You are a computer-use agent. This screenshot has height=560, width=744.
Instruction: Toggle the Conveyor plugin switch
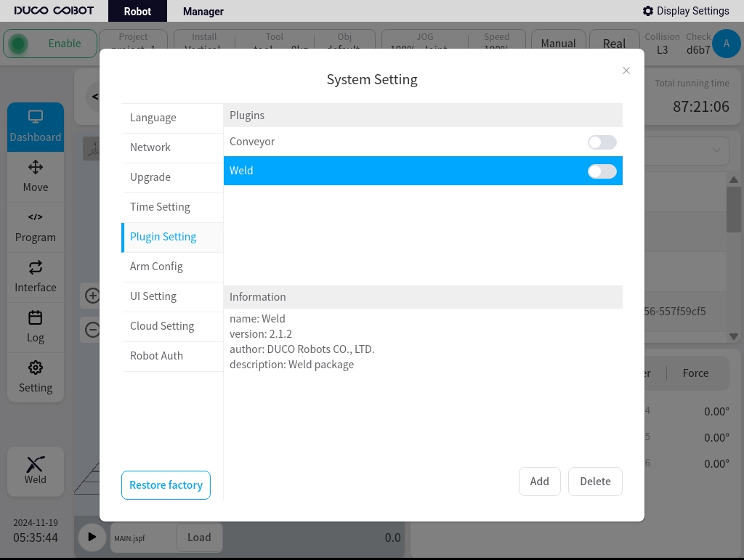pos(602,142)
